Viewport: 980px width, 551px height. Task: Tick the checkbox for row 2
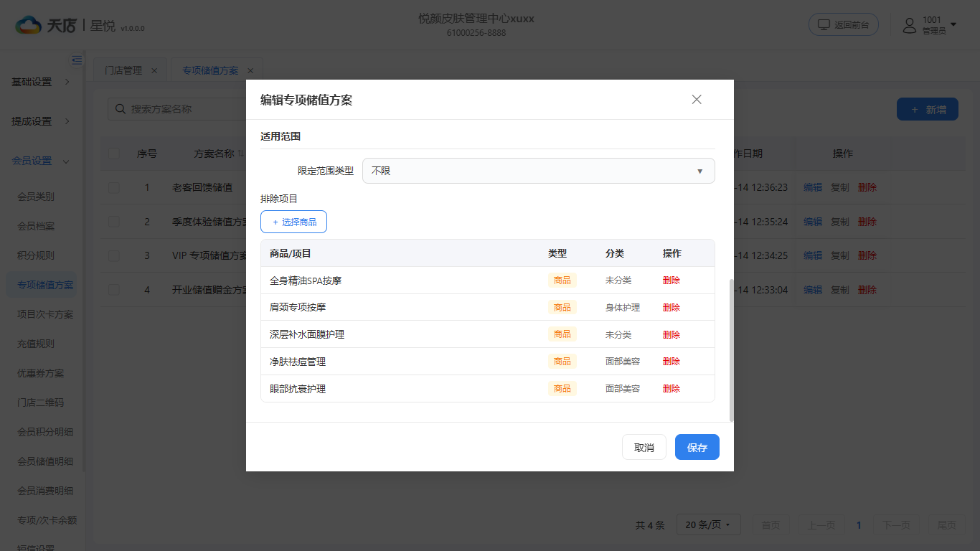pos(114,222)
